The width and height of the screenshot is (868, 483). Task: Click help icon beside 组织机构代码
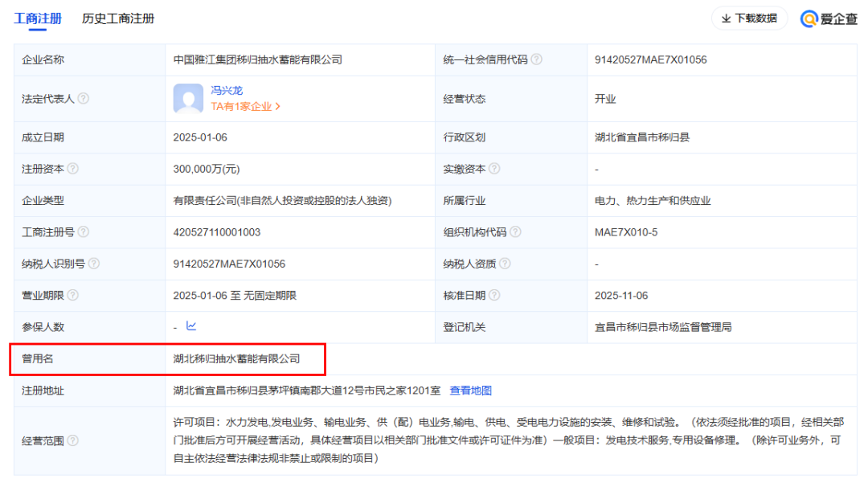click(515, 232)
